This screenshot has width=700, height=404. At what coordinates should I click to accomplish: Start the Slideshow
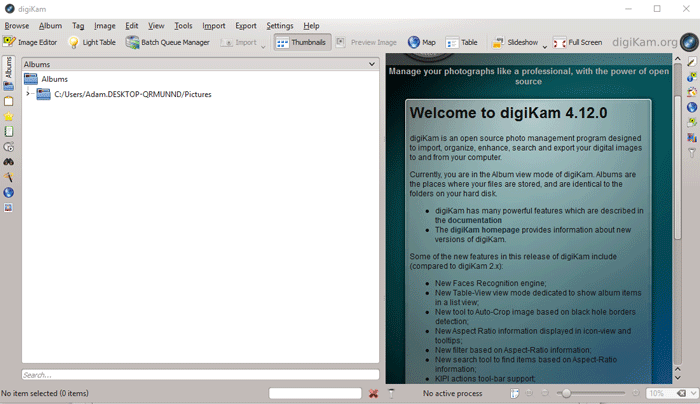(x=515, y=42)
